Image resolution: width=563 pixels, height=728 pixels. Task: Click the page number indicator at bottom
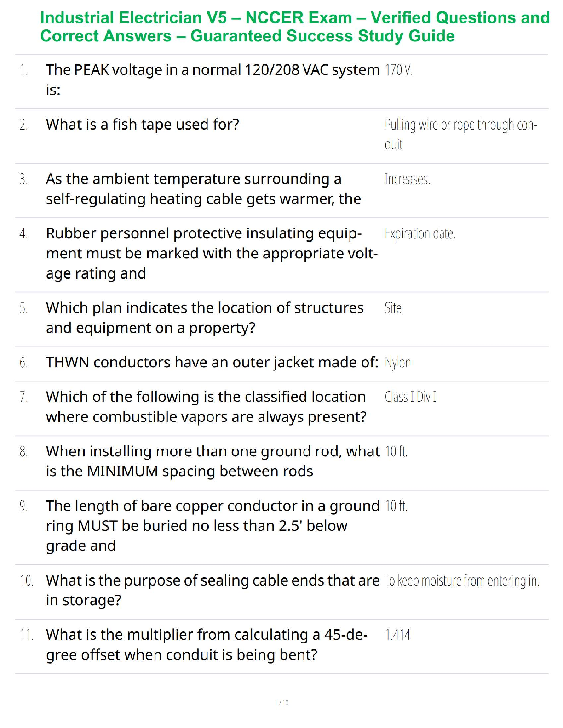point(281,703)
